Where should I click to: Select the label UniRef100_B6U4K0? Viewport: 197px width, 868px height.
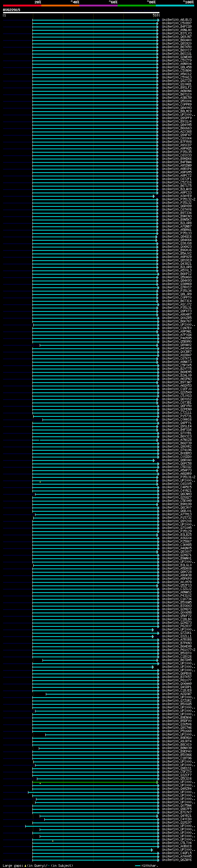[177, 40]
